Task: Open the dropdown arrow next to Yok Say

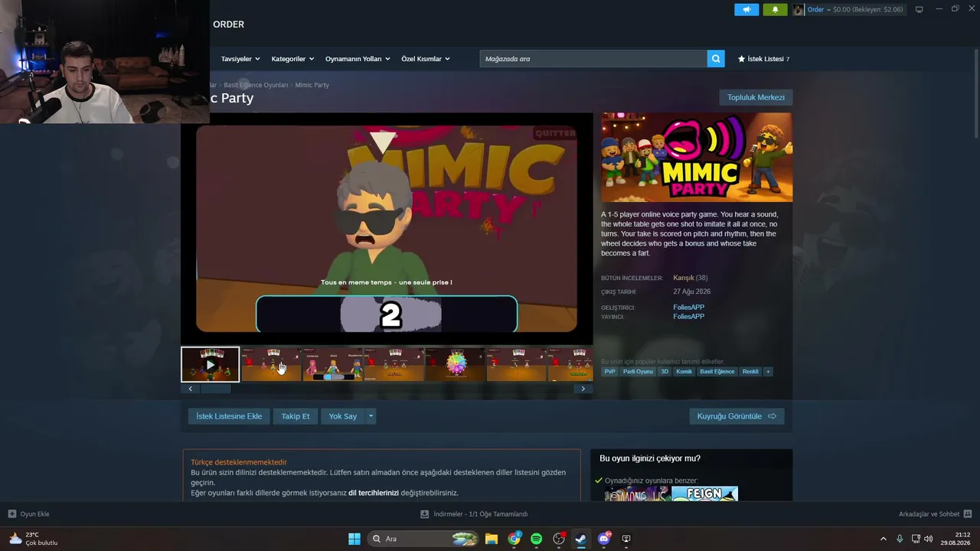Action: (x=371, y=416)
